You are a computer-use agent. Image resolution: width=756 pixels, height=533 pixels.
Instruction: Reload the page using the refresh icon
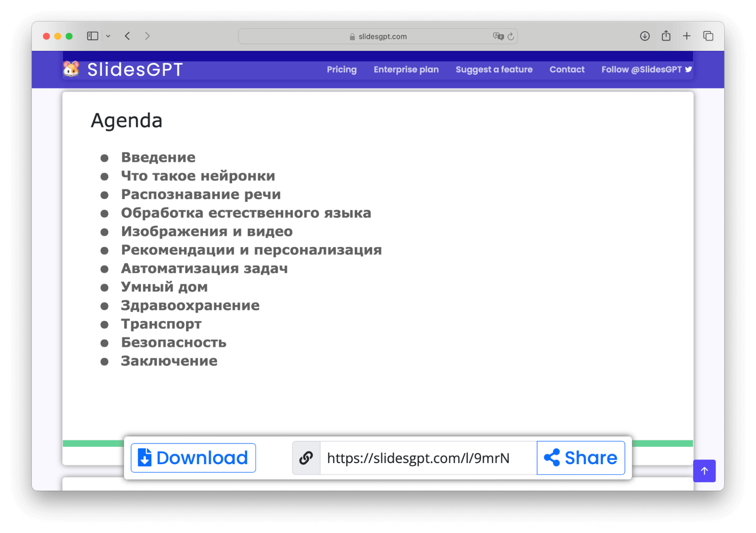511,36
